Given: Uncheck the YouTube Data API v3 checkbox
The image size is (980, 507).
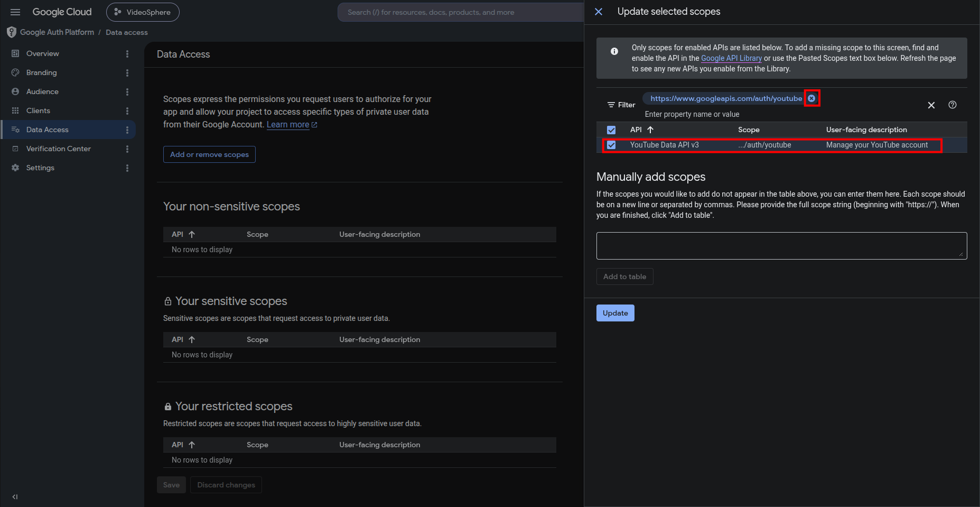Looking at the screenshot, I should [611, 145].
